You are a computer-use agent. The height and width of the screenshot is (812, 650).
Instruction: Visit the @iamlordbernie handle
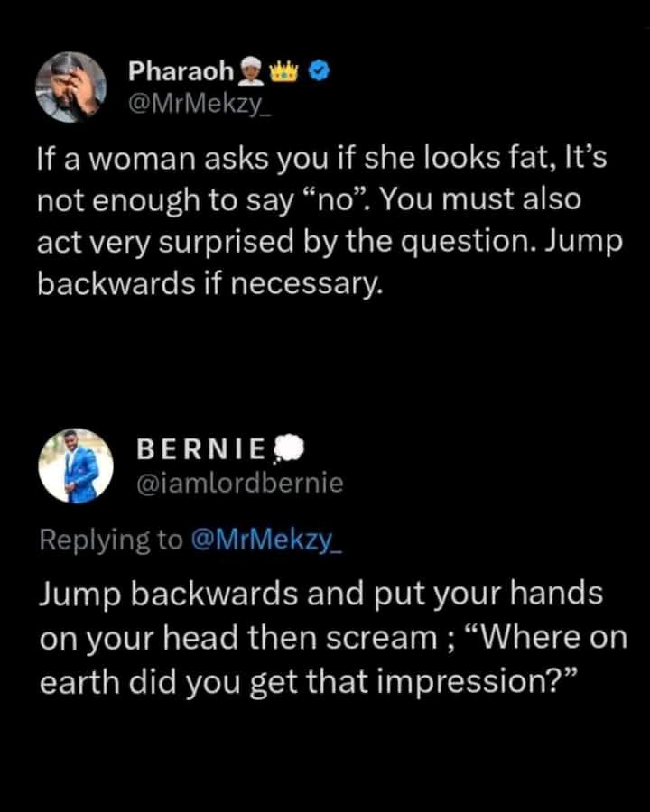pos(238,483)
